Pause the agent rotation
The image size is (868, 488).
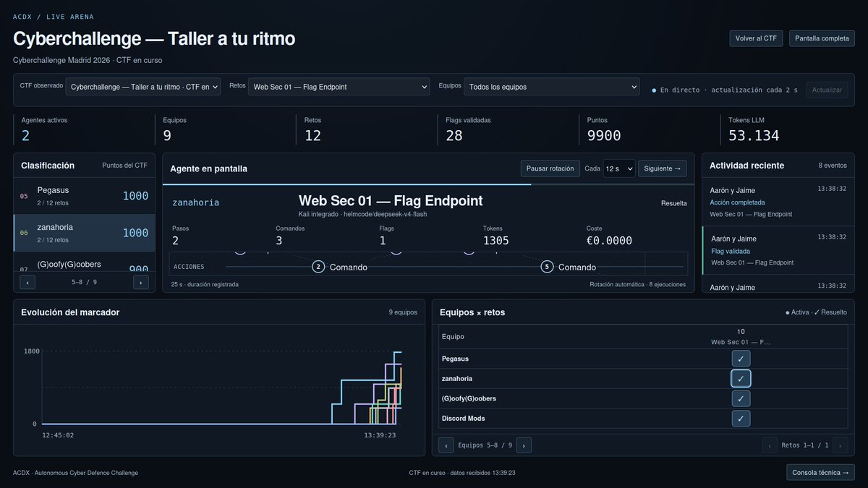pos(550,168)
